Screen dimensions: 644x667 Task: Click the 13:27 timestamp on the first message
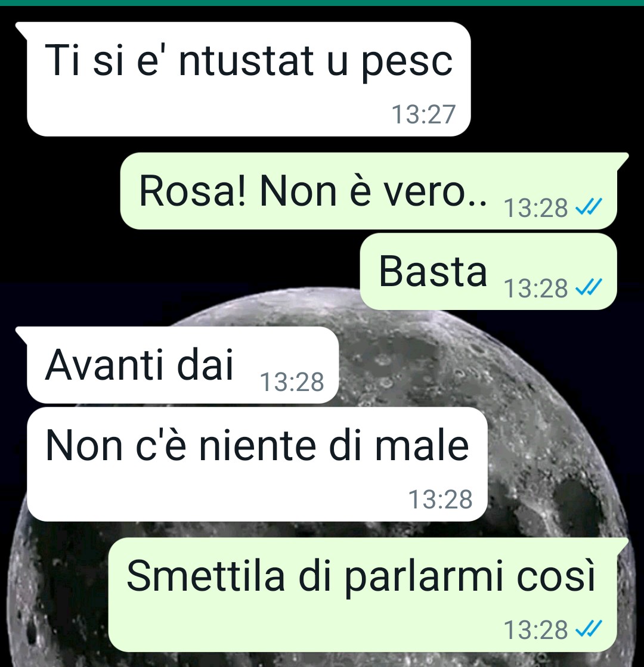point(423,114)
